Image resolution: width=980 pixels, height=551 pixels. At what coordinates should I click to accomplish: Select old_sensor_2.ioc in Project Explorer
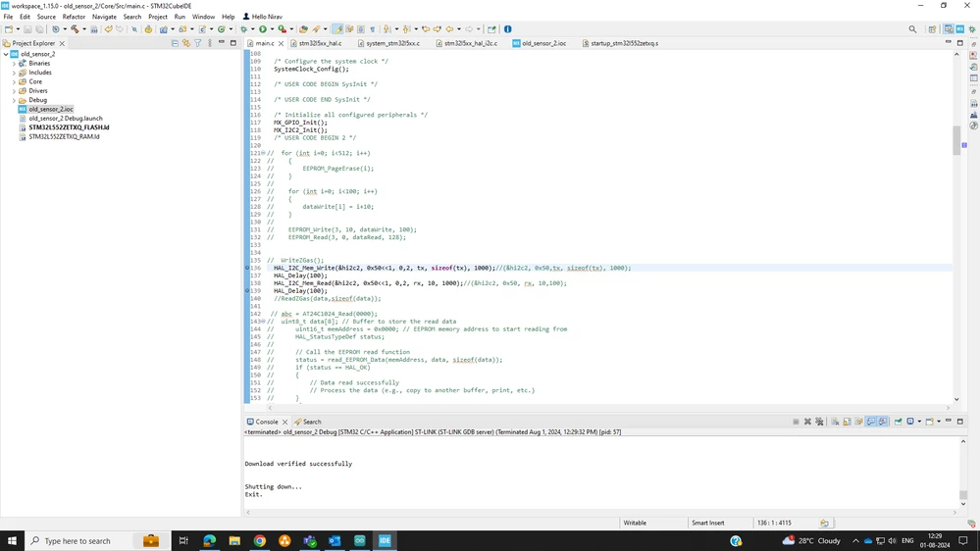click(x=51, y=109)
